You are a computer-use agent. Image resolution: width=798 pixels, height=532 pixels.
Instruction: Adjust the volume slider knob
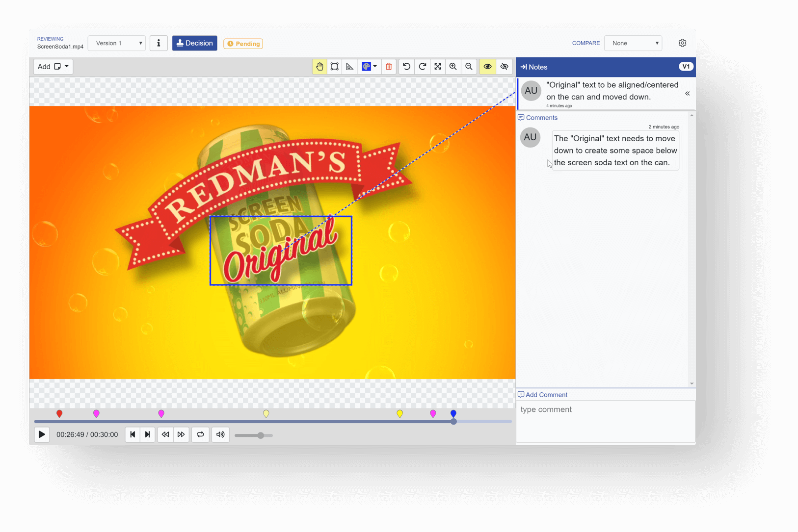pyautogui.click(x=261, y=435)
